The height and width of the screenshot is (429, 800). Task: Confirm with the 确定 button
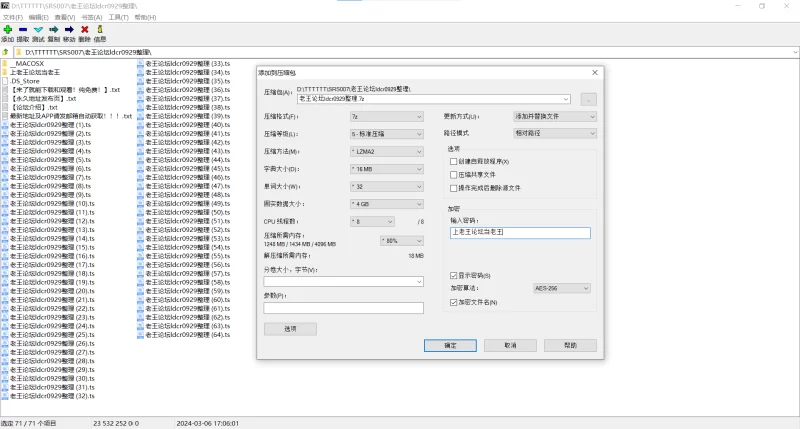451,345
